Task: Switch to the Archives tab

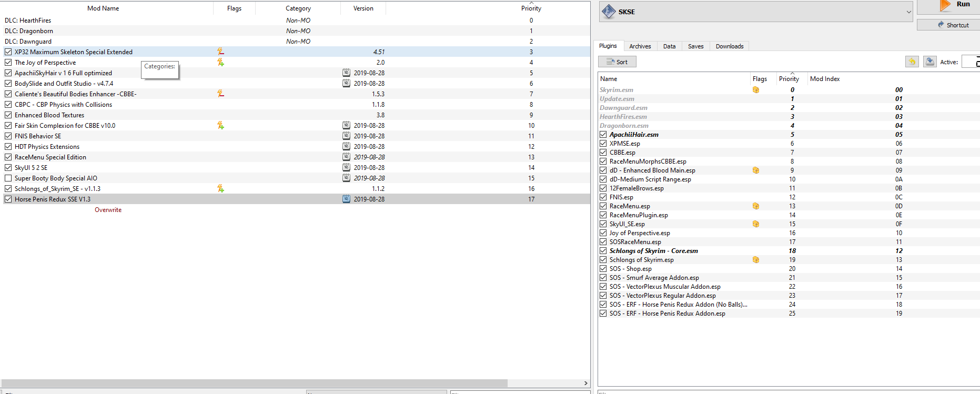Action: tap(640, 46)
